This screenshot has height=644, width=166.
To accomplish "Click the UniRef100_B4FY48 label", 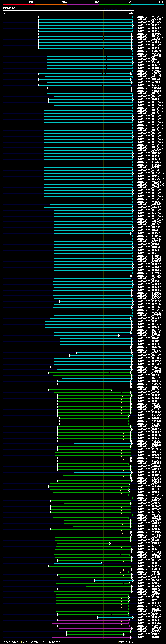I will (x=149, y=79).
